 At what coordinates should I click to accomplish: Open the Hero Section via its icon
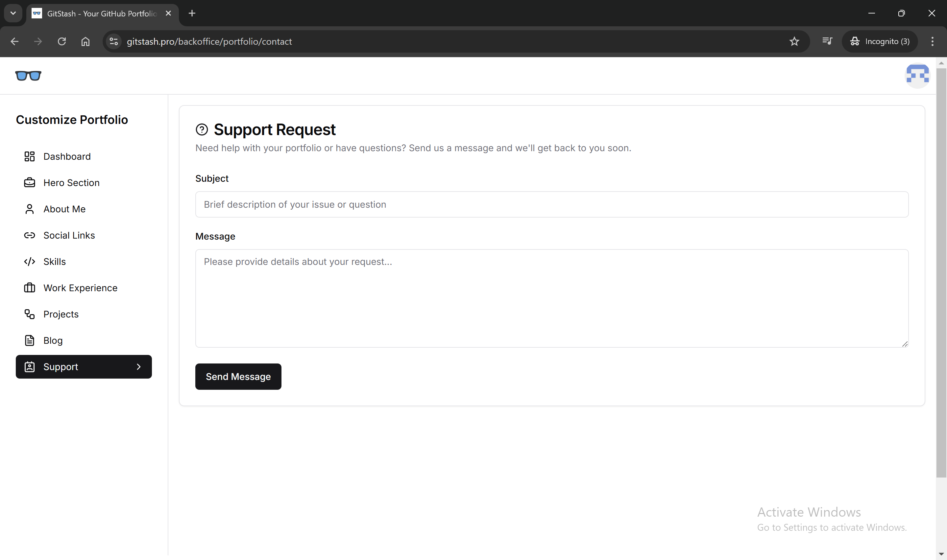tap(30, 183)
